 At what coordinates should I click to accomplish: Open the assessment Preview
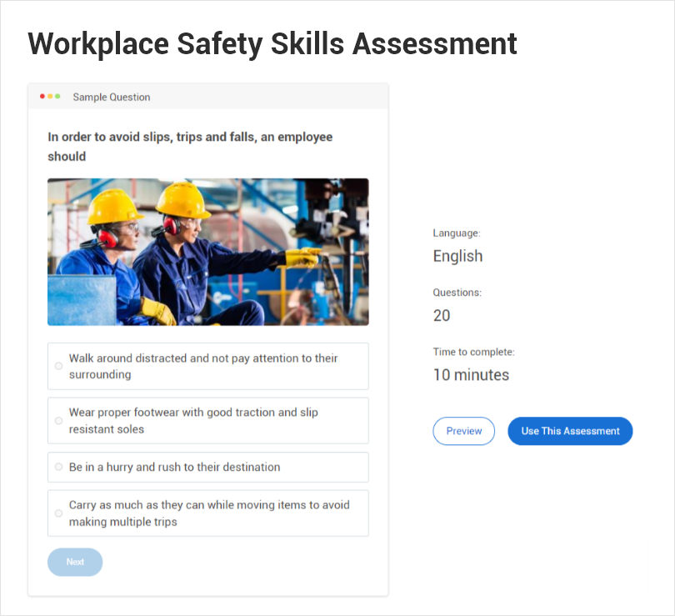pyautogui.click(x=463, y=431)
